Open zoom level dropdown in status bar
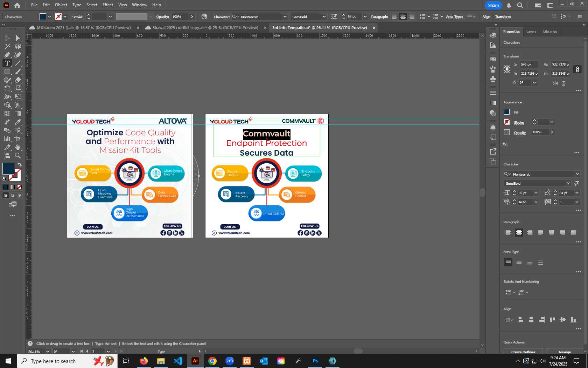588x368 pixels. coord(48,352)
